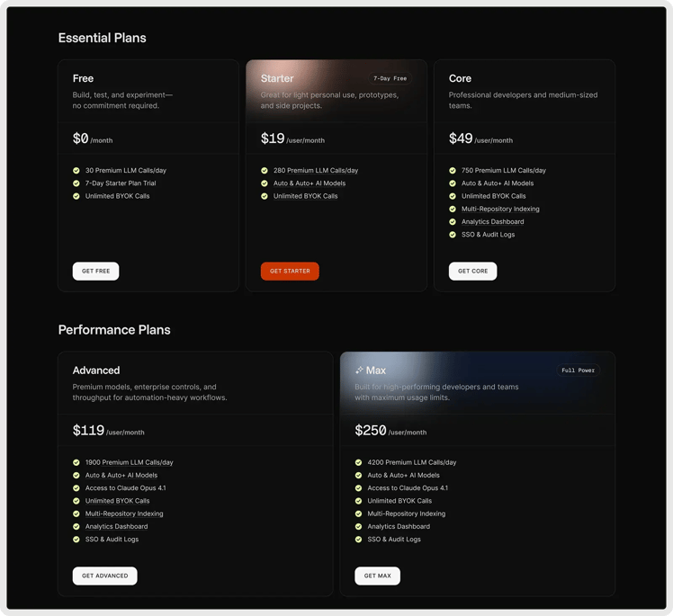
Task: Click the GET FREE button
Action: click(95, 271)
